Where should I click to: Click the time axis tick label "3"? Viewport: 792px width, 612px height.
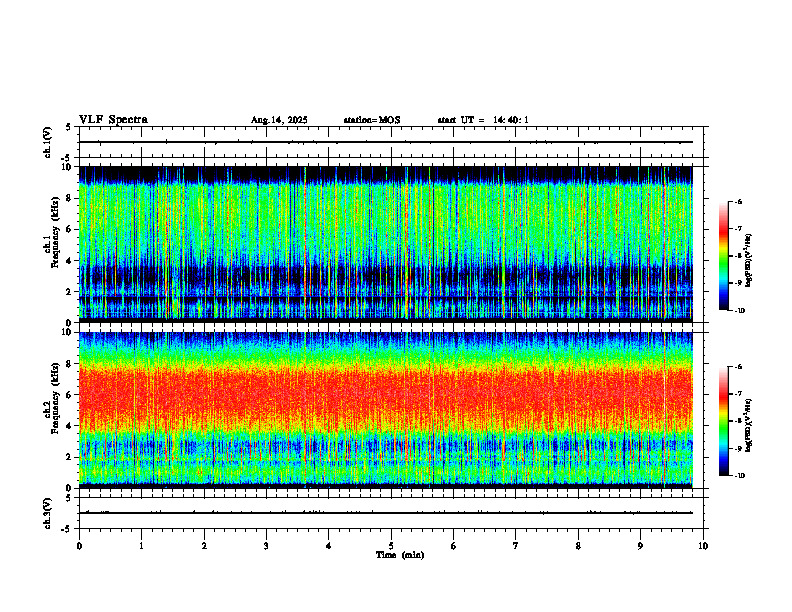pos(266,546)
